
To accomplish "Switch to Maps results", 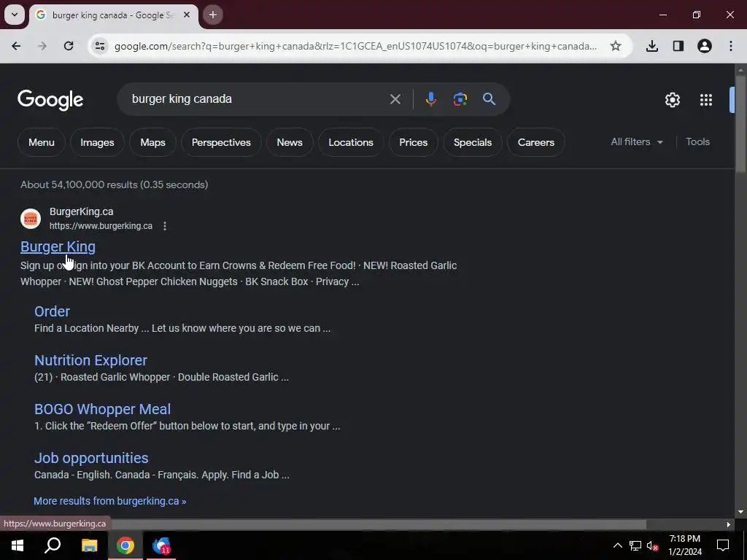I will [153, 142].
